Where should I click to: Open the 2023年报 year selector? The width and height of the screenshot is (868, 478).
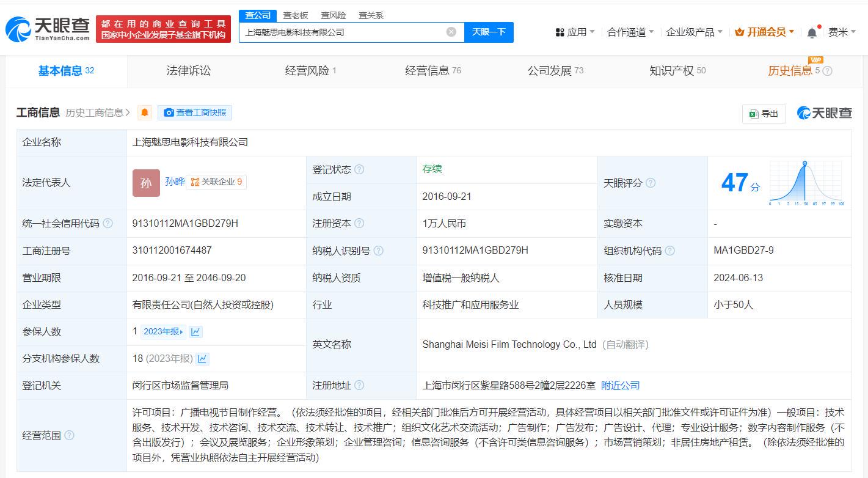click(163, 331)
